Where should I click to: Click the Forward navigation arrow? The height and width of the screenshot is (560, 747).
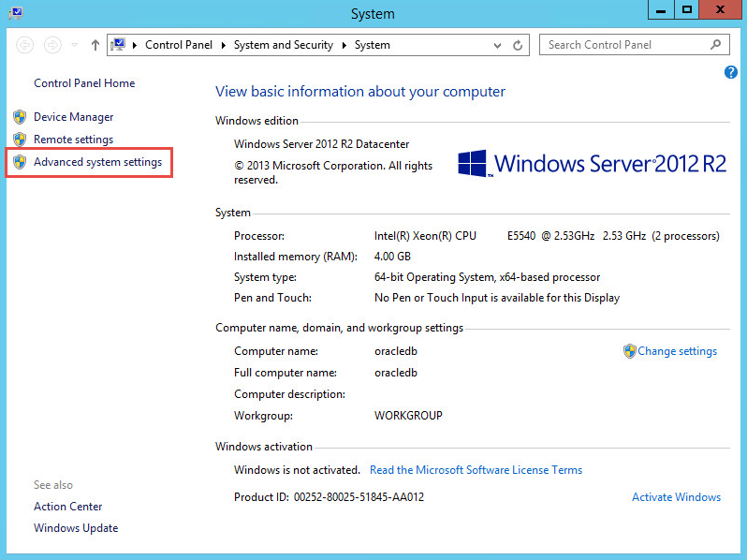point(52,45)
